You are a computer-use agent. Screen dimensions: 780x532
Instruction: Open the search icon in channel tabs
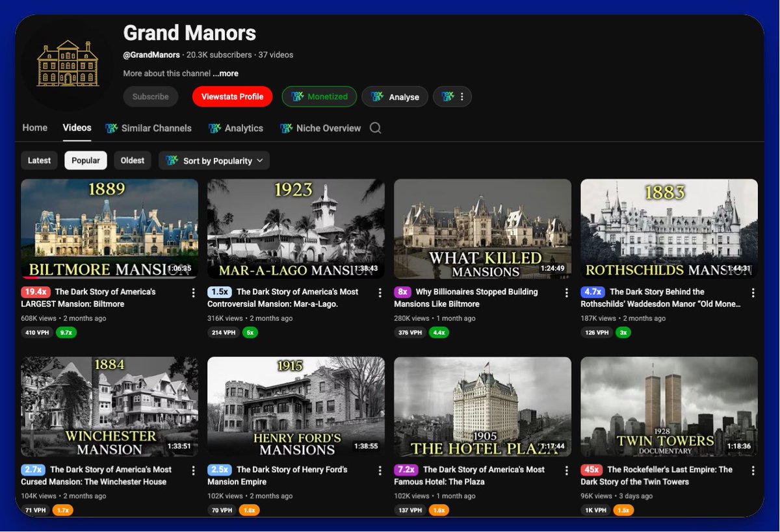(376, 128)
